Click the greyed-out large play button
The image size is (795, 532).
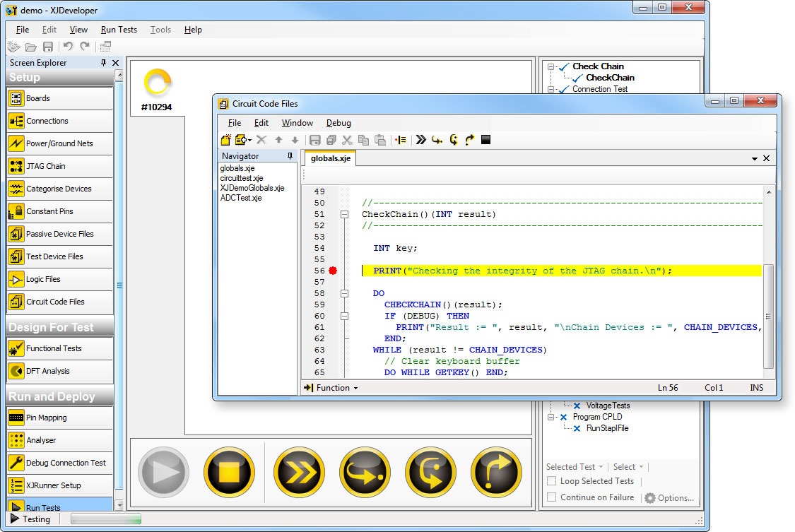point(163,473)
